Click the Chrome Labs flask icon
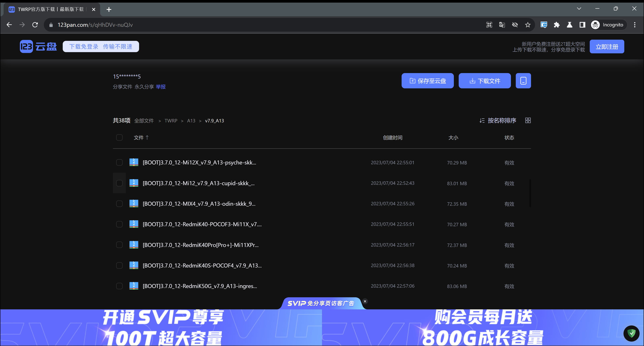The image size is (644, 346). (x=569, y=25)
